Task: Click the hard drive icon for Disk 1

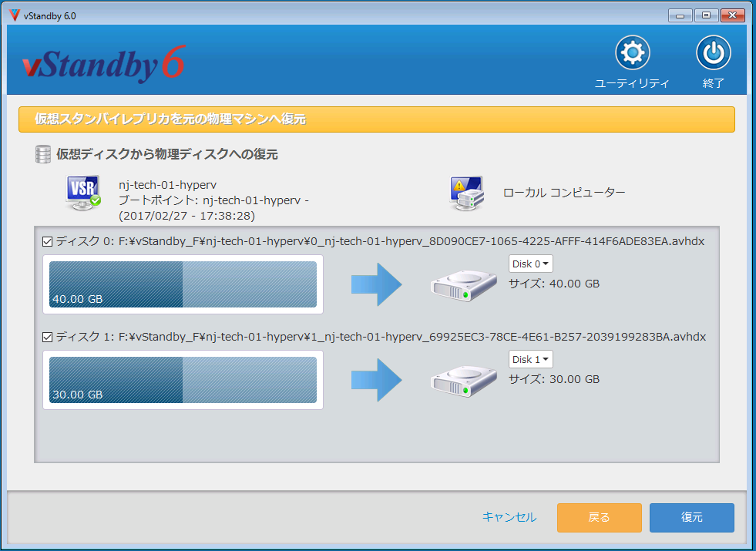Action: (x=459, y=380)
